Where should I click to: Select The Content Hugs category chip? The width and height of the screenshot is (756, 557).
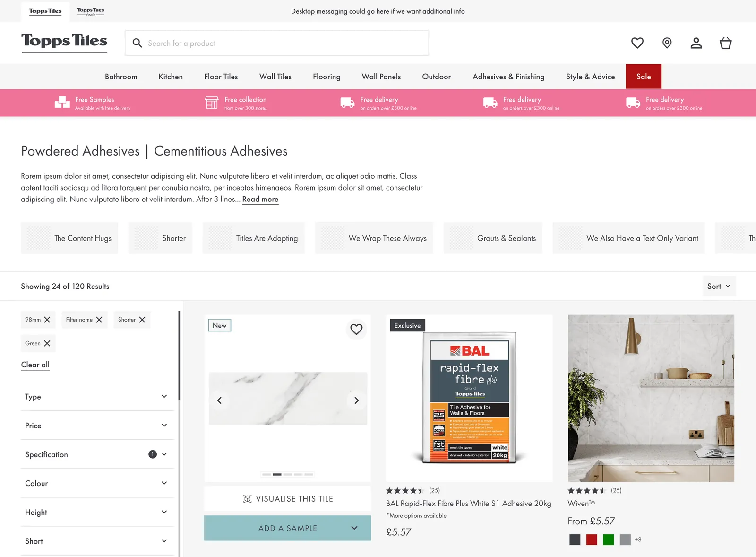tap(69, 238)
